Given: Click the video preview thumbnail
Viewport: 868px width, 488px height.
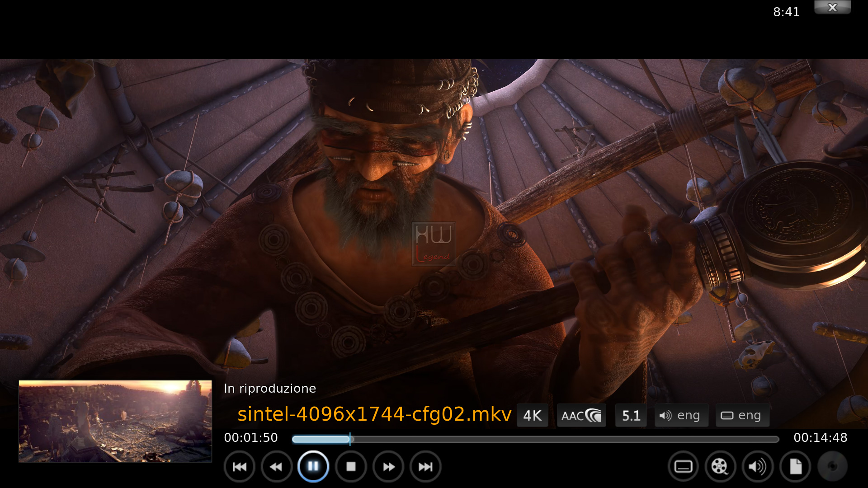Looking at the screenshot, I should 115,421.
